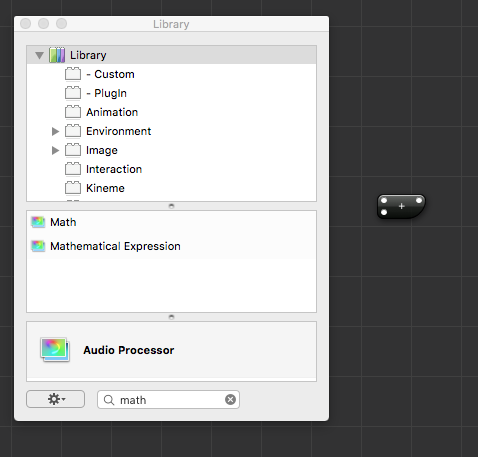Grab the splitter handle below category tree
This screenshot has width=478, height=457.
[171, 206]
